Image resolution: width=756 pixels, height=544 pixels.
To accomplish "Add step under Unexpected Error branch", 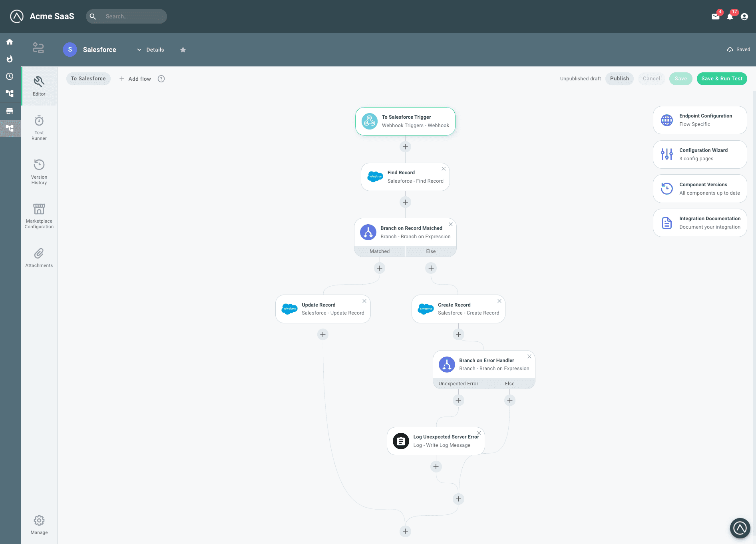I will tap(458, 400).
